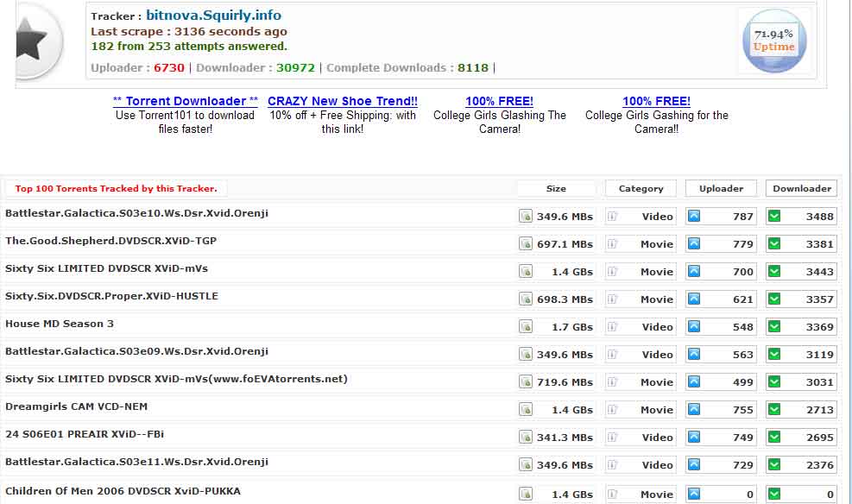Viewport: 852px width, 504px height.
Task: Open Dreamgirls CAM VCD-NEM torrent
Action: [x=76, y=406]
